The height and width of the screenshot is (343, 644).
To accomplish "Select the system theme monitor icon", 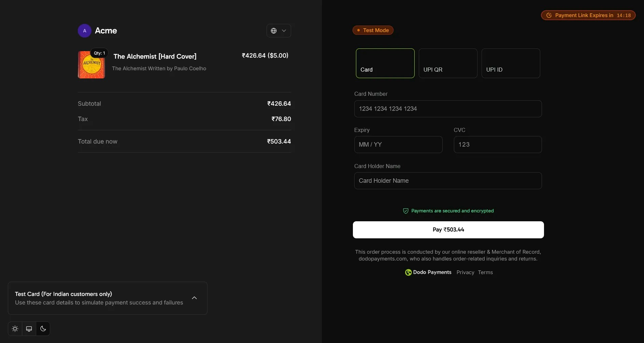I will (29, 328).
